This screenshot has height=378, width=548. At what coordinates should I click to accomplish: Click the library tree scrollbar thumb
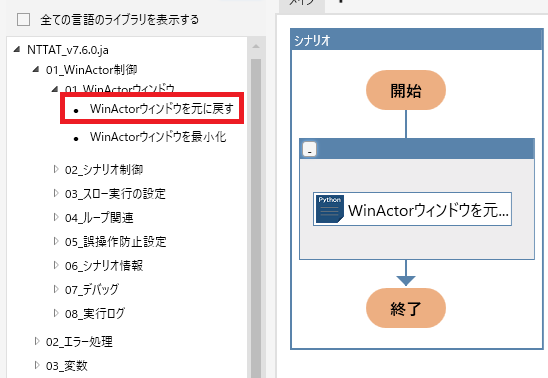256,217
